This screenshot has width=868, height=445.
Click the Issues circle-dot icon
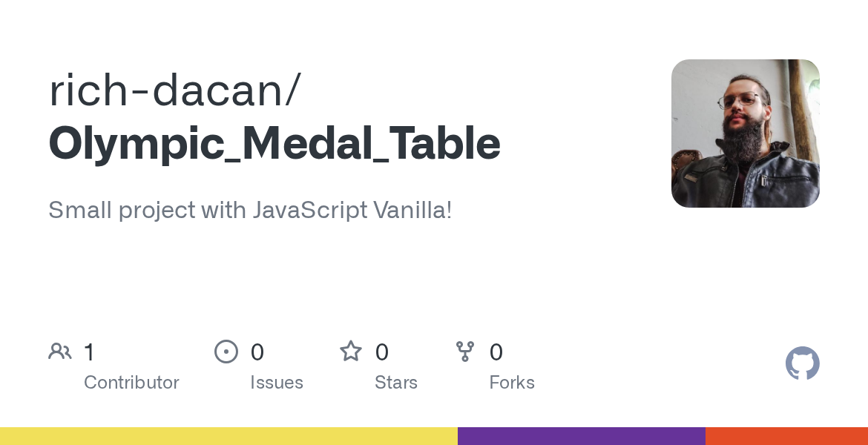(226, 352)
